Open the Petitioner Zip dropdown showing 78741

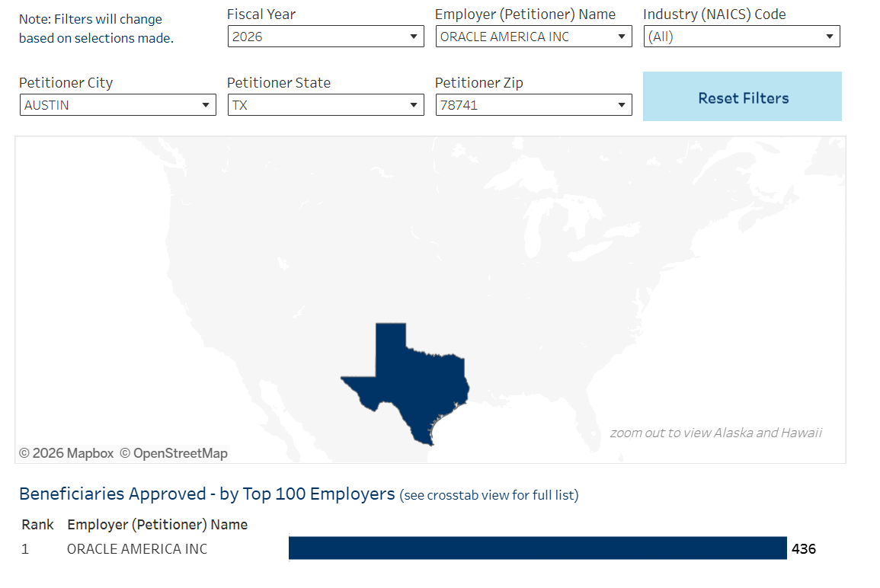pos(533,105)
